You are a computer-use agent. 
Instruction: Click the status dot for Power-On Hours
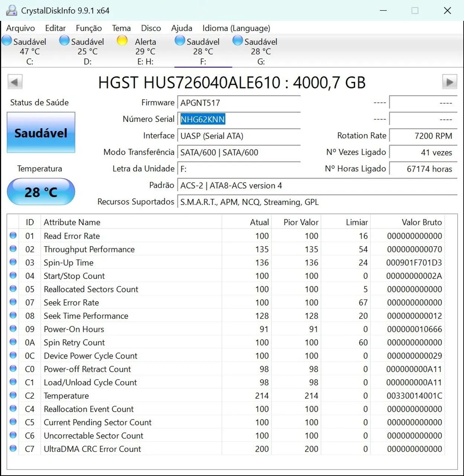click(13, 329)
